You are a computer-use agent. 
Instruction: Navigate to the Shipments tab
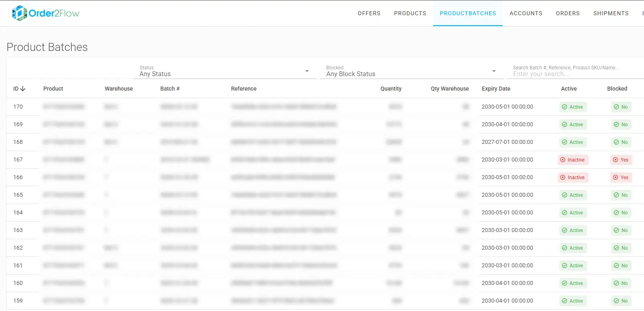tap(611, 13)
